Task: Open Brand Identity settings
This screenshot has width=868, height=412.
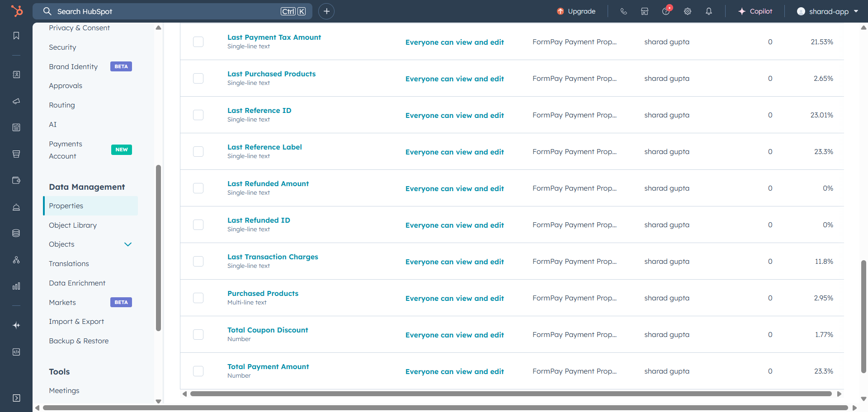Action: pos(73,66)
